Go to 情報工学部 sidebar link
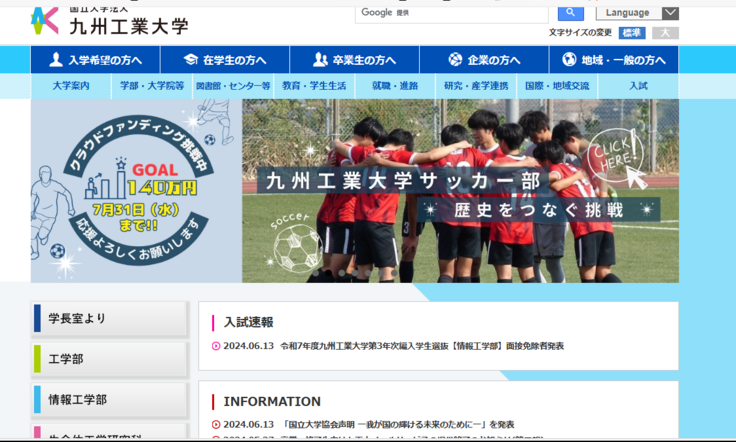This screenshot has height=442, width=736. point(109,400)
